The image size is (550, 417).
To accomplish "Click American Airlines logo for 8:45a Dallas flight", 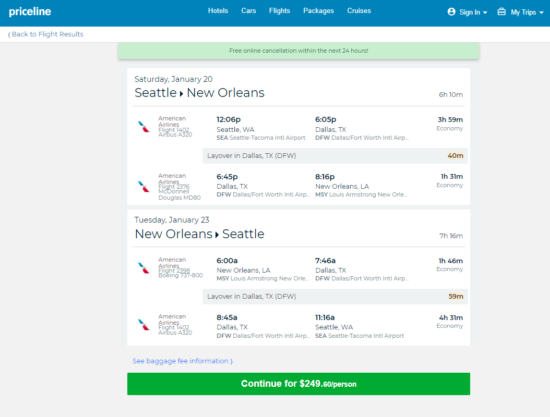I will click(x=143, y=325).
